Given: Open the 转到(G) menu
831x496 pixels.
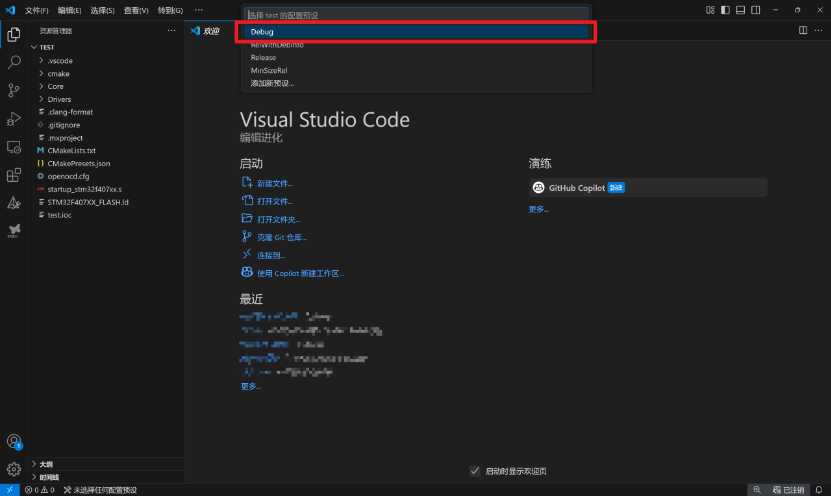Looking at the screenshot, I should 170,10.
